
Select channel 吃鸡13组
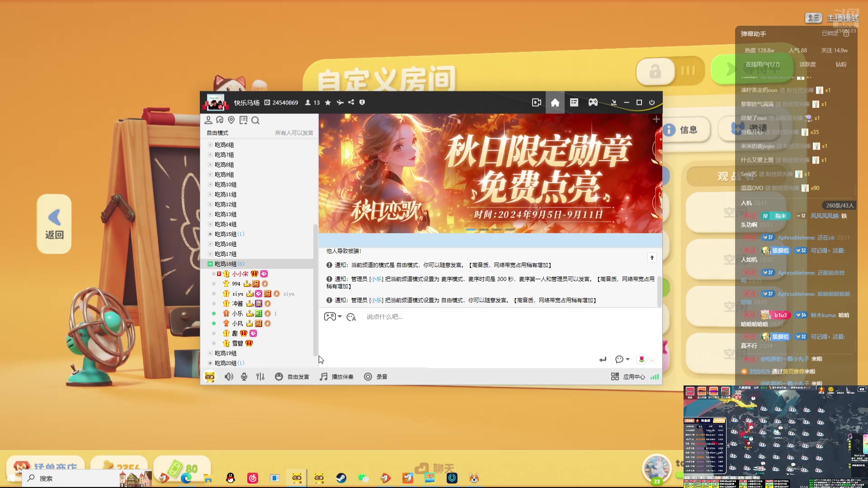(226, 214)
